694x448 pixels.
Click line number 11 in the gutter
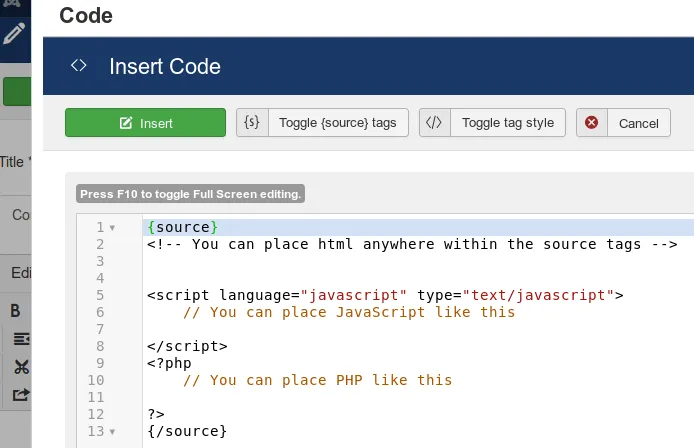(x=96, y=398)
